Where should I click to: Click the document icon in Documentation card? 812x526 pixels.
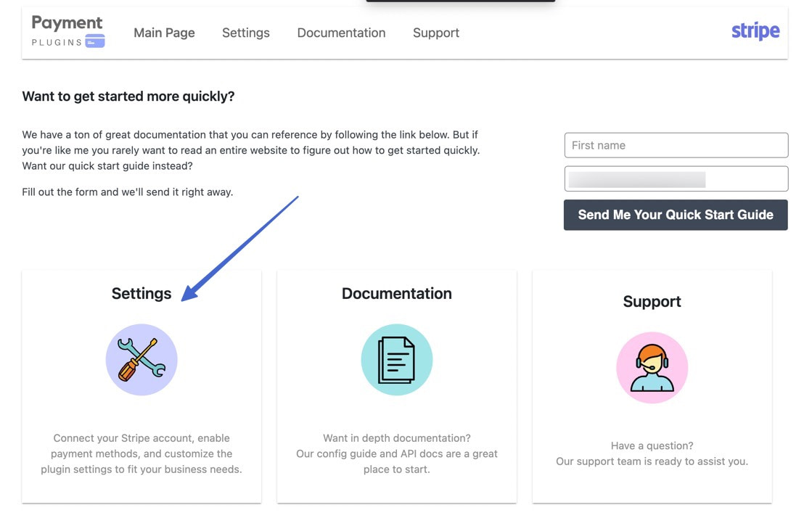pos(396,358)
